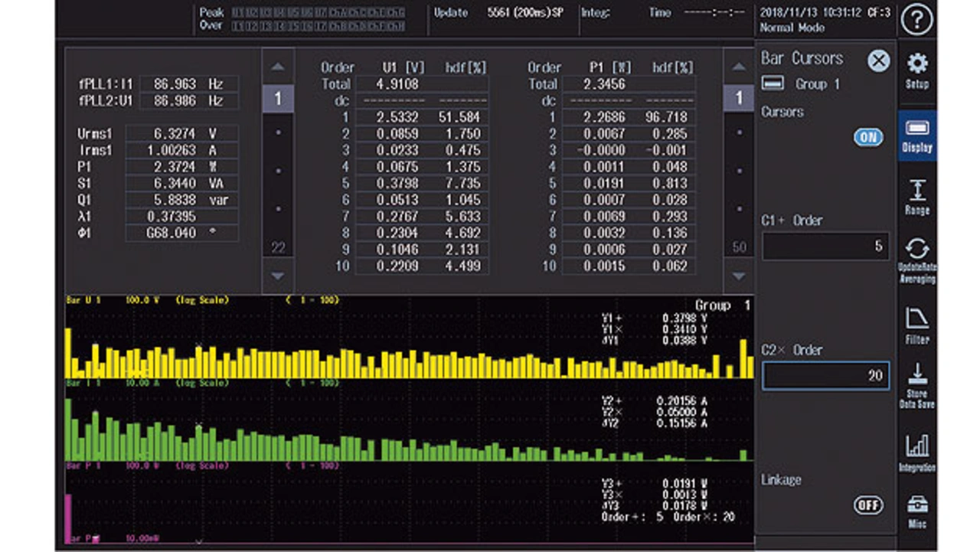The width and height of the screenshot is (980, 552).
Task: Open the Range settings icon
Action: click(916, 198)
